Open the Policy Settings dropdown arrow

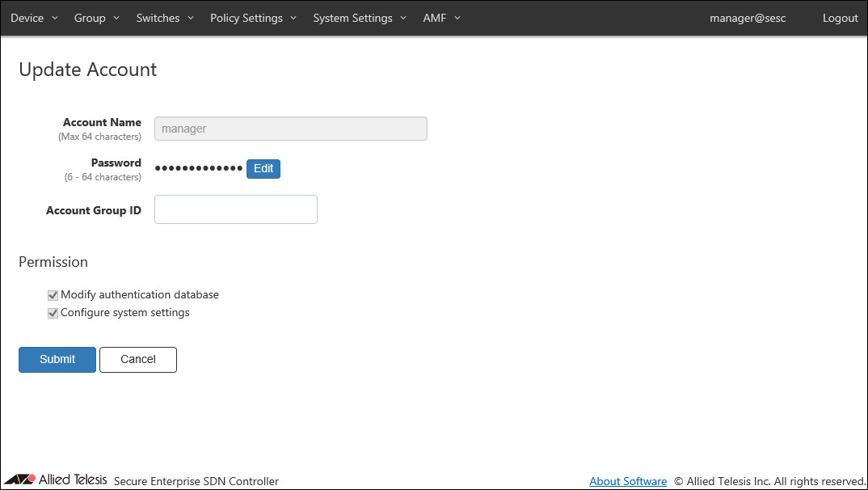pos(293,18)
